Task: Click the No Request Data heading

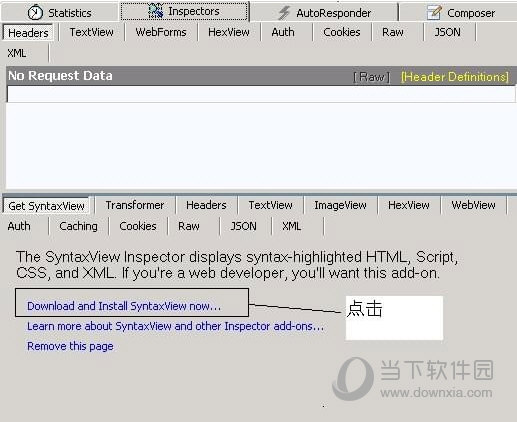Action: 60,76
